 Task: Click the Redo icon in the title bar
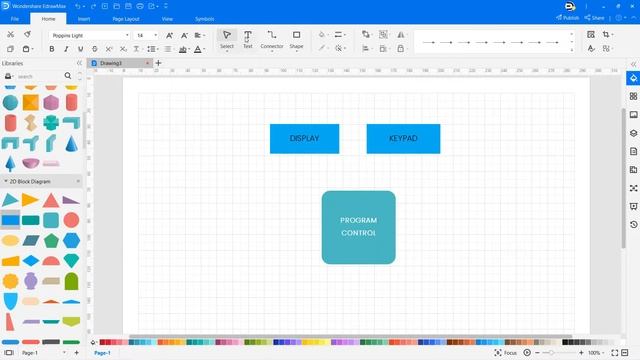pos(93,6)
